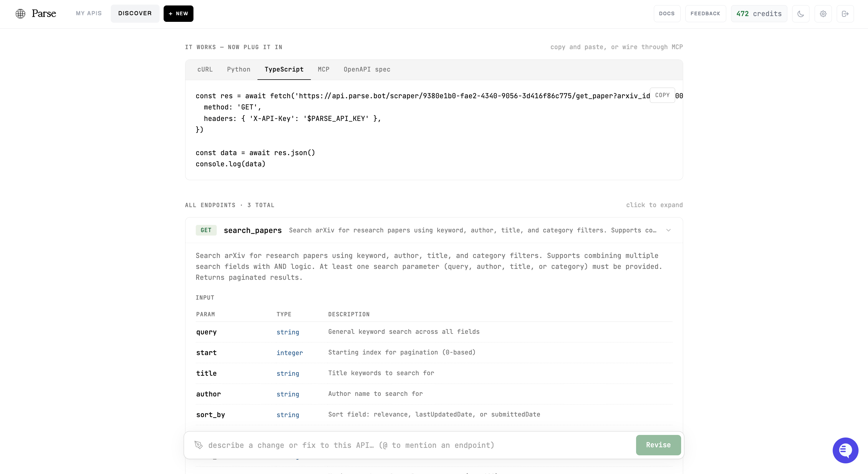This screenshot has width=868, height=474.
Task: Open the MY APIS section
Action: coord(89,14)
